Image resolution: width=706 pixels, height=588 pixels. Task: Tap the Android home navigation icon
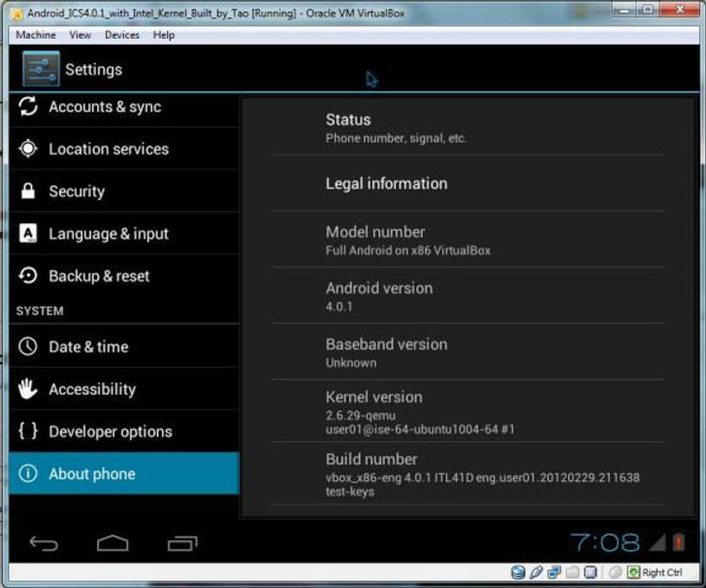[112, 543]
